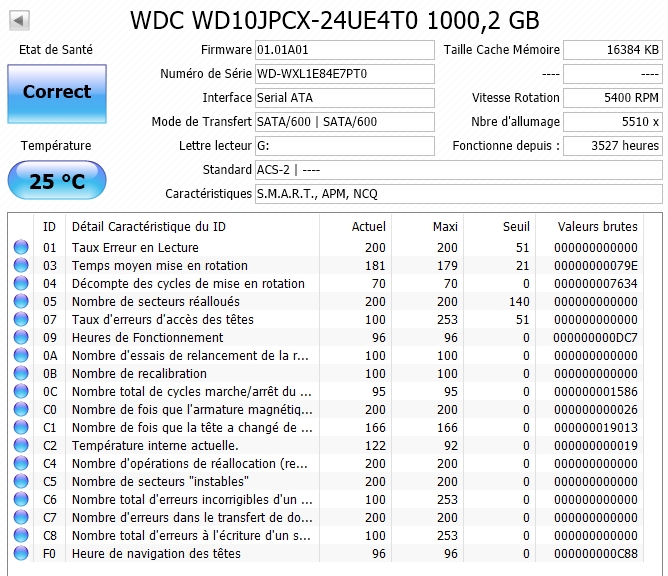Click the Seuil column header

(499, 227)
